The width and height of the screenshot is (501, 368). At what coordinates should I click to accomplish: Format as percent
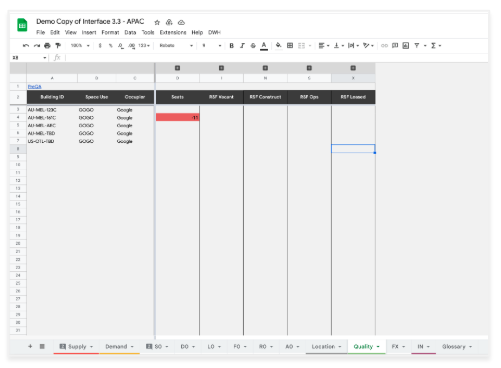(x=110, y=46)
